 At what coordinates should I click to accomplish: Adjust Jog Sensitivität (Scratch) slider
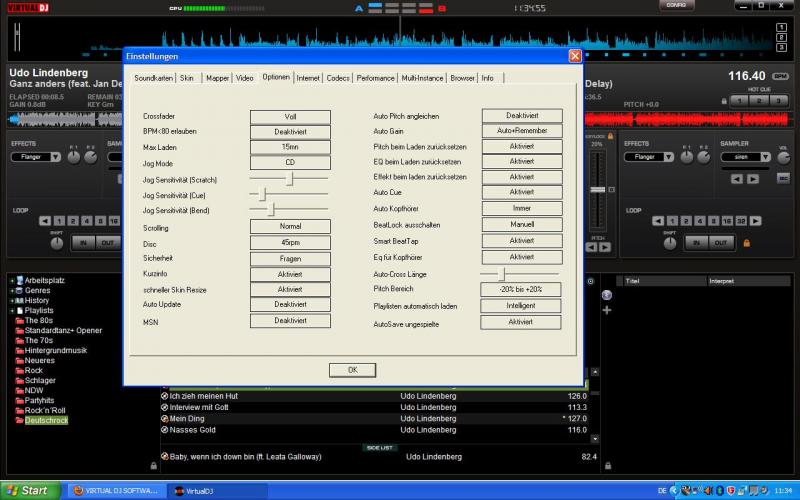[x=289, y=179]
